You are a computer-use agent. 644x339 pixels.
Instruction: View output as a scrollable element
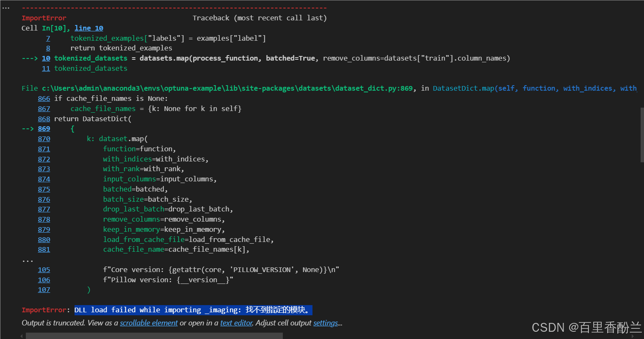click(x=149, y=323)
